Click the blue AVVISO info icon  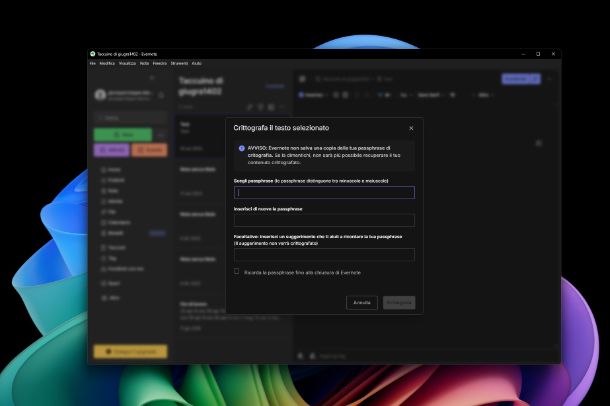coord(242,148)
